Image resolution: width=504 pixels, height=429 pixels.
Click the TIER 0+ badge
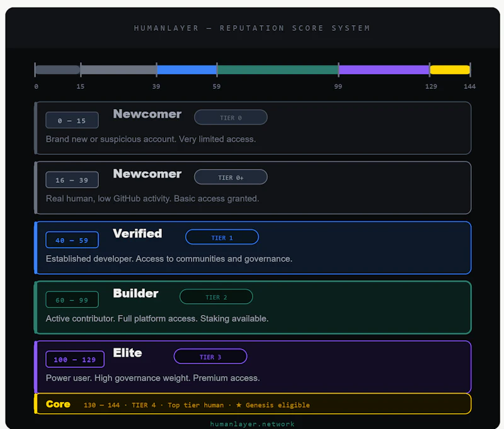tap(231, 177)
